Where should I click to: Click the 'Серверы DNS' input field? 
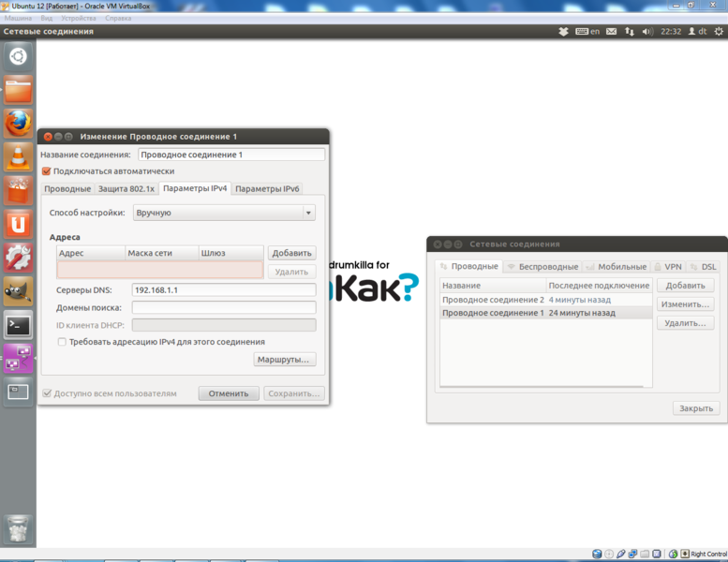coord(223,290)
